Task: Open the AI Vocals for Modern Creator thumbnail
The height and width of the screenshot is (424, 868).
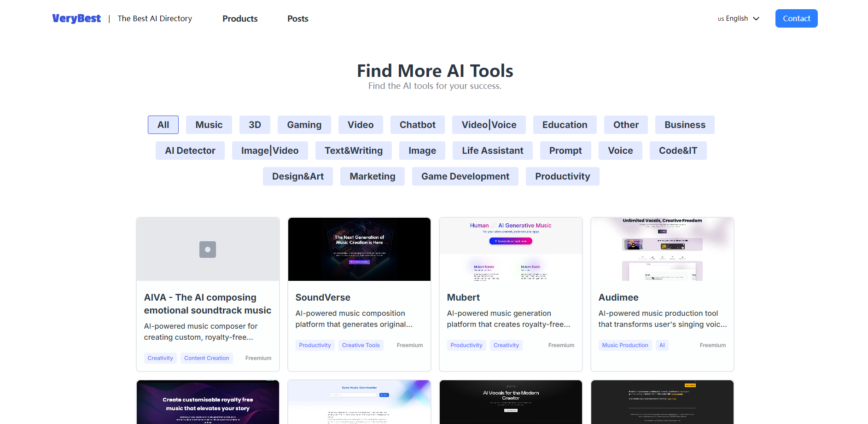Action: pos(511,402)
